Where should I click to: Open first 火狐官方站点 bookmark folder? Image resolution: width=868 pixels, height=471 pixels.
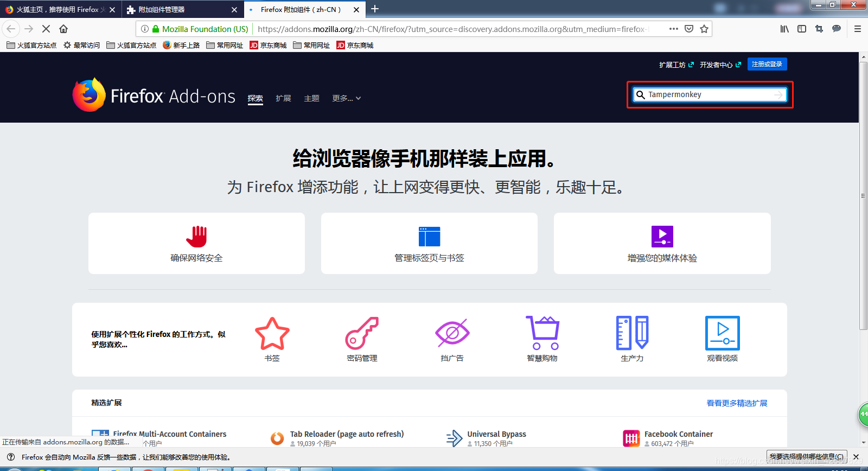pos(31,45)
